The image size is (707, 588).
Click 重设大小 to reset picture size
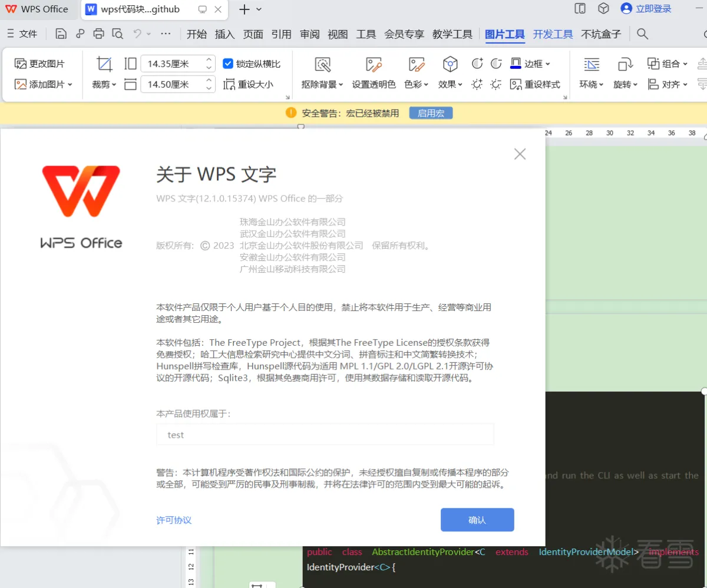(249, 84)
